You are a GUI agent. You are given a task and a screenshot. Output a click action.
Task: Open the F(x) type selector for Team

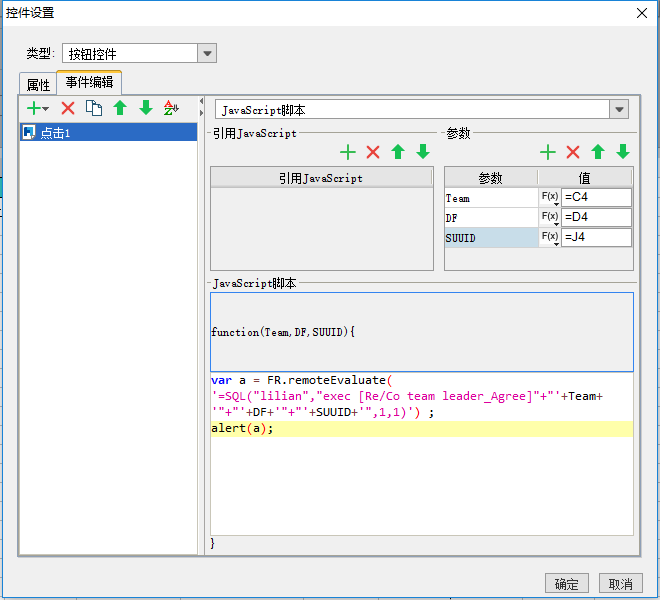tap(550, 197)
